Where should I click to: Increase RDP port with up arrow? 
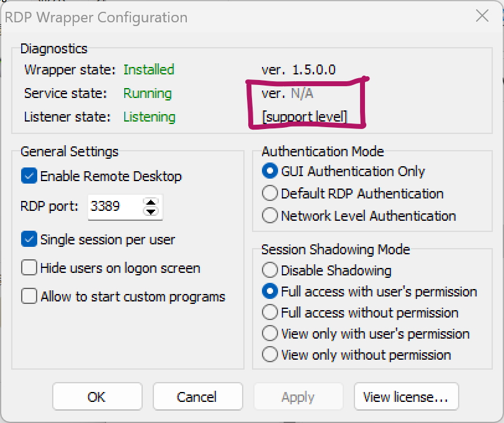pos(150,202)
